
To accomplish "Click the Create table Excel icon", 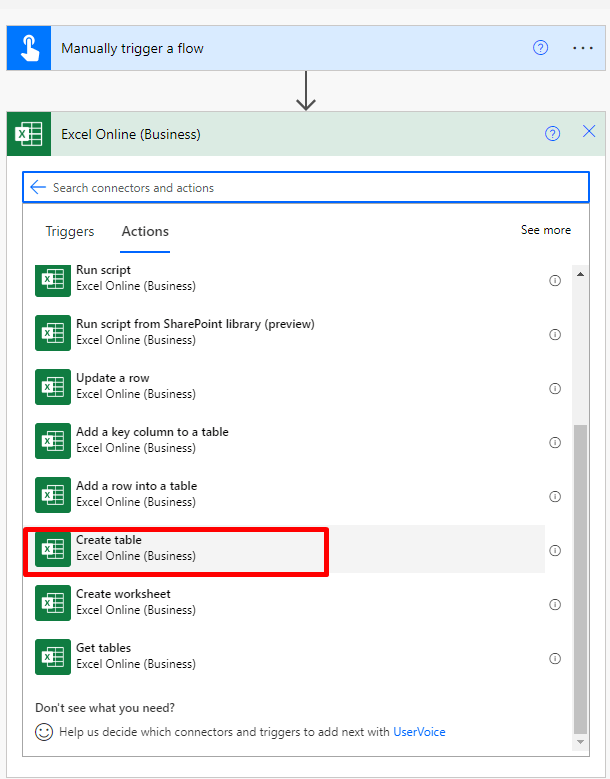I will (x=53, y=549).
